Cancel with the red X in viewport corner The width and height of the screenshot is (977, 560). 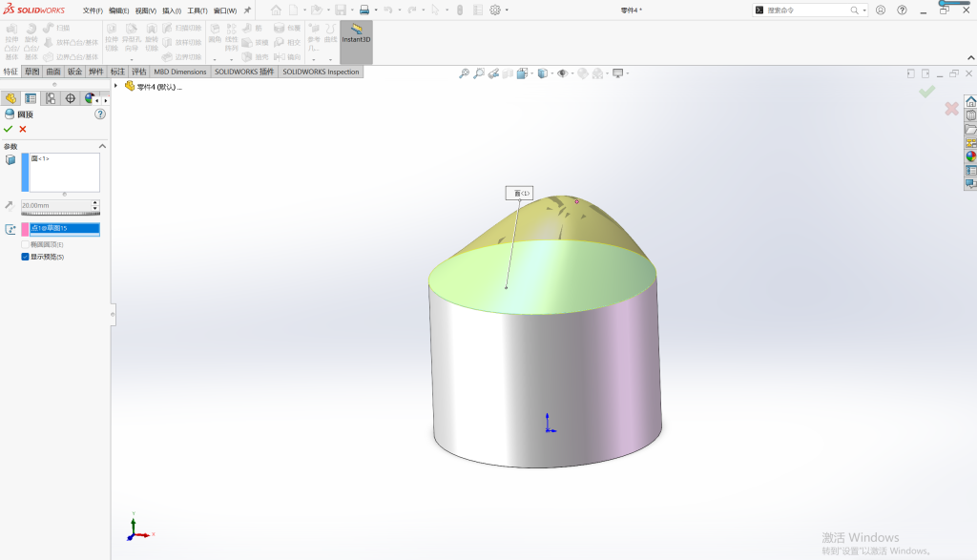(951, 109)
